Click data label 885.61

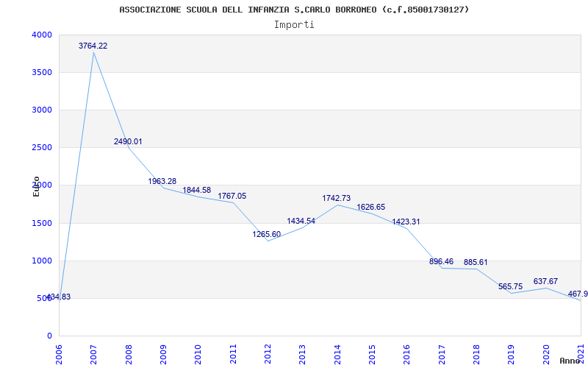tap(476, 263)
